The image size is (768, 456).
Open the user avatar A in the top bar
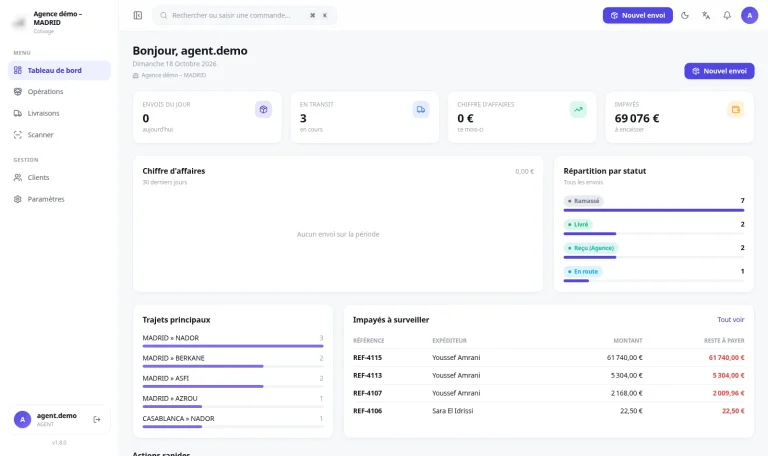[x=749, y=15]
